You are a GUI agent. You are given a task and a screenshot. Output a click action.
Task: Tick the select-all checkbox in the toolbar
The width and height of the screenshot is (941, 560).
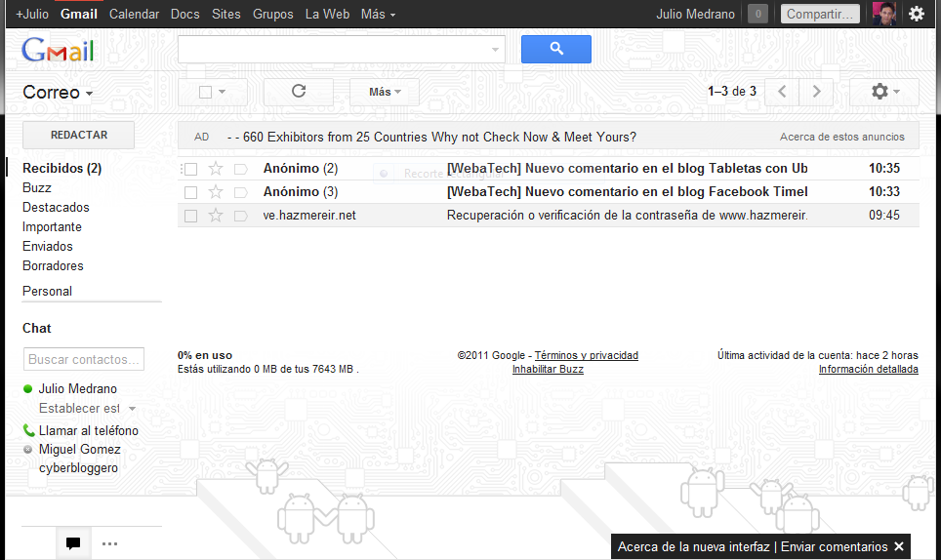205,92
